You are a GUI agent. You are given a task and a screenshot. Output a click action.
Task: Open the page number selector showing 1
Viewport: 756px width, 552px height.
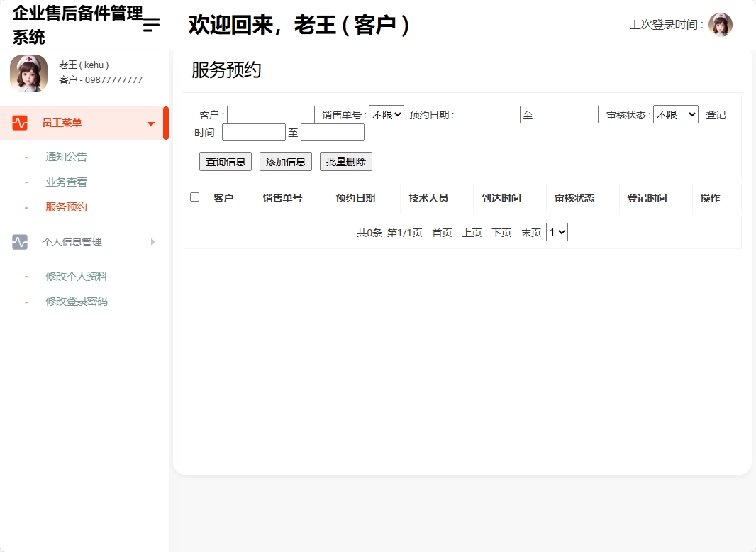tap(557, 232)
